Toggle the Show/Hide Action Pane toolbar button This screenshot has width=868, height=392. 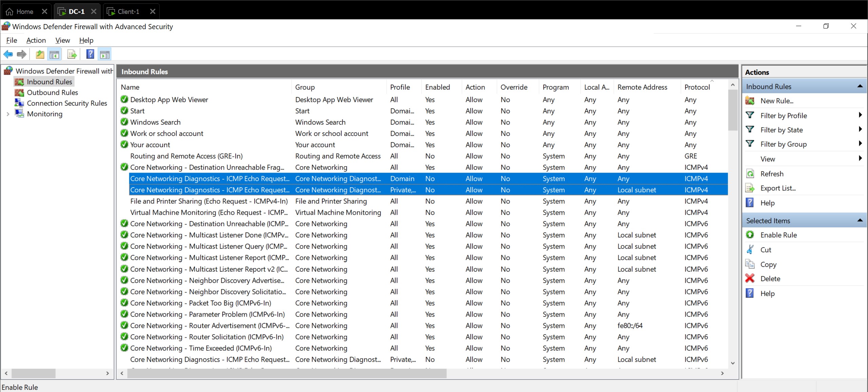[x=105, y=54]
